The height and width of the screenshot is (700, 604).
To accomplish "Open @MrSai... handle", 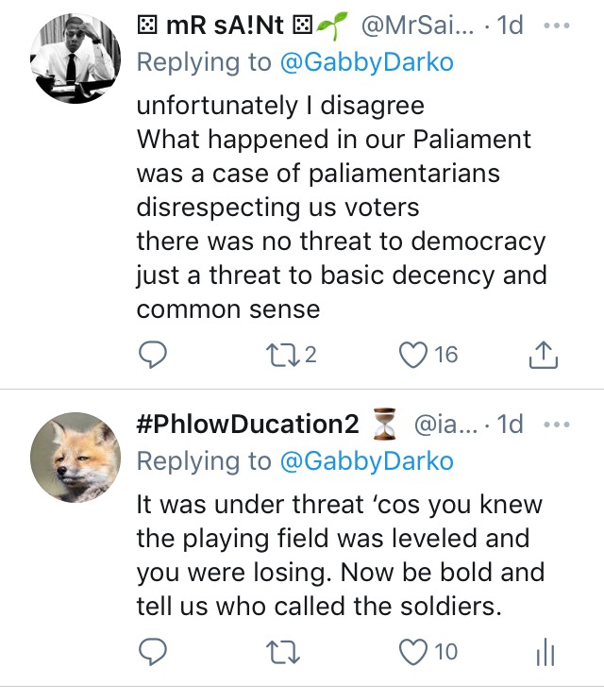I will tap(417, 25).
